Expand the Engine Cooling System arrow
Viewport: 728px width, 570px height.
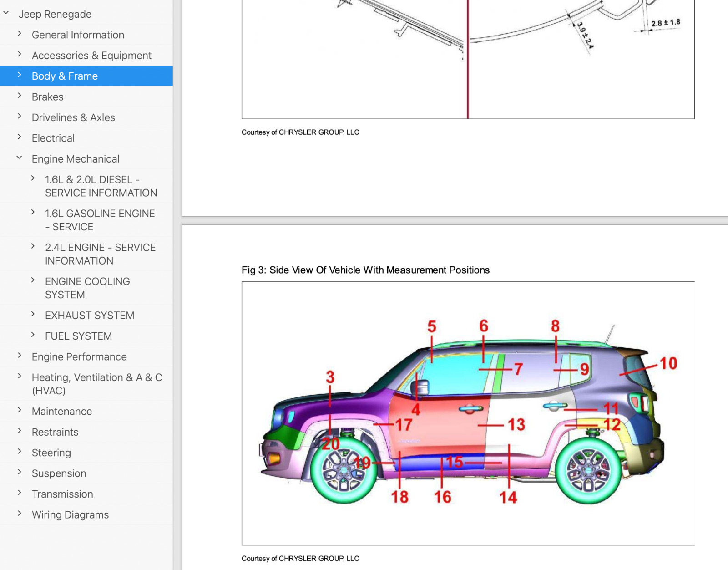click(33, 280)
